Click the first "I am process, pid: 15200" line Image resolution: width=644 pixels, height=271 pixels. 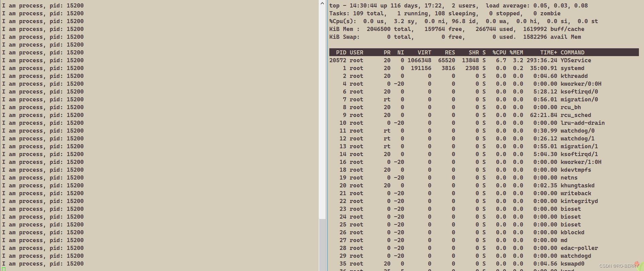click(43, 5)
